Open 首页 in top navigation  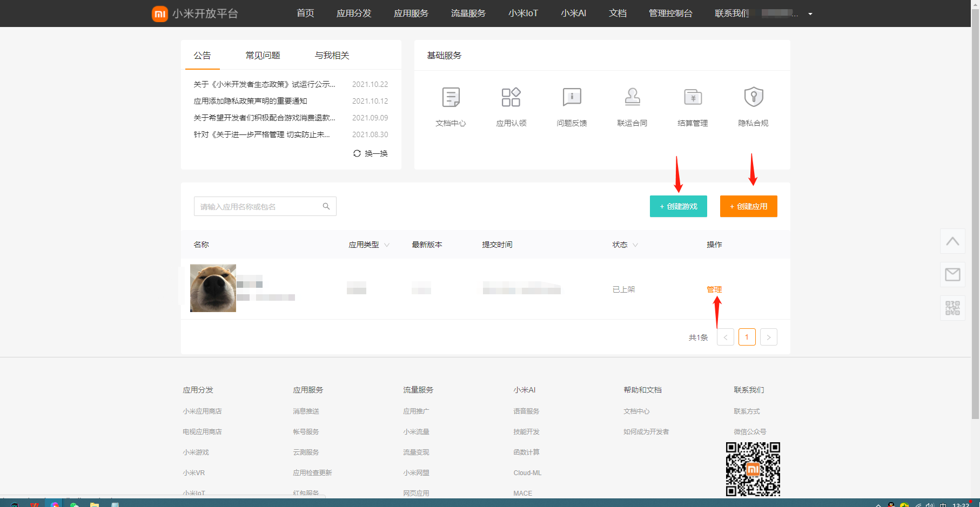[305, 13]
